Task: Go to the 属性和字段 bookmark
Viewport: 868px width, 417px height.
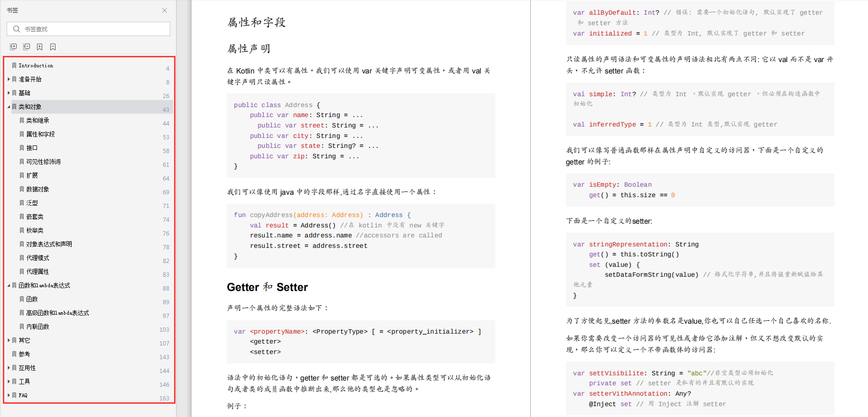Action: point(41,134)
